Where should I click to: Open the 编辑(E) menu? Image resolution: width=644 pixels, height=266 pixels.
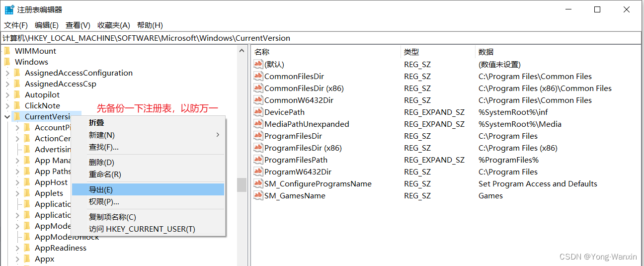[47, 25]
